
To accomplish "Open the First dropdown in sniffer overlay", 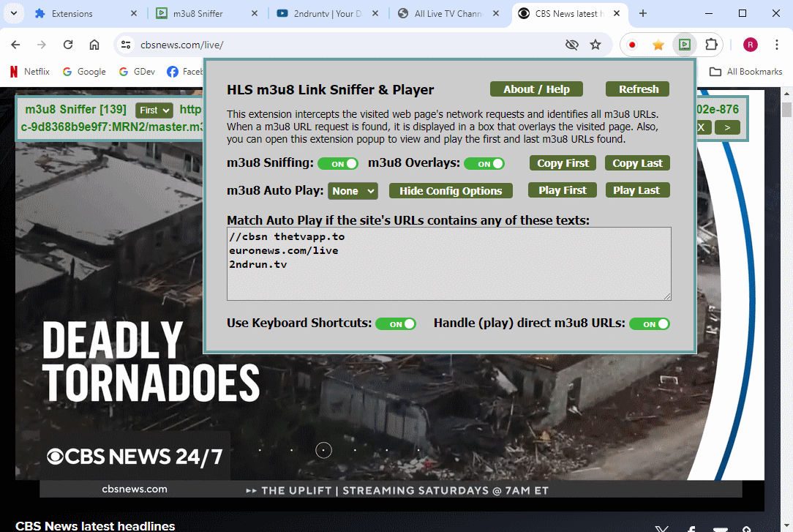I will point(154,110).
